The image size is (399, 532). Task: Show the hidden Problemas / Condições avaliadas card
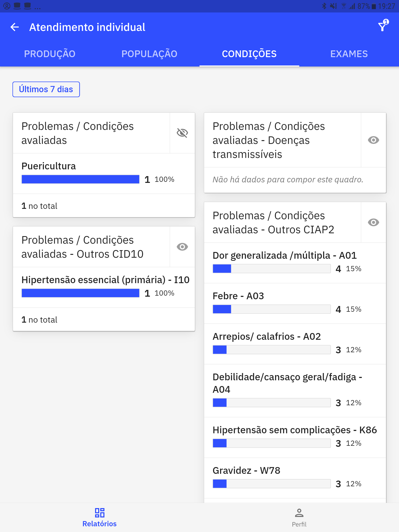pyautogui.click(x=182, y=133)
